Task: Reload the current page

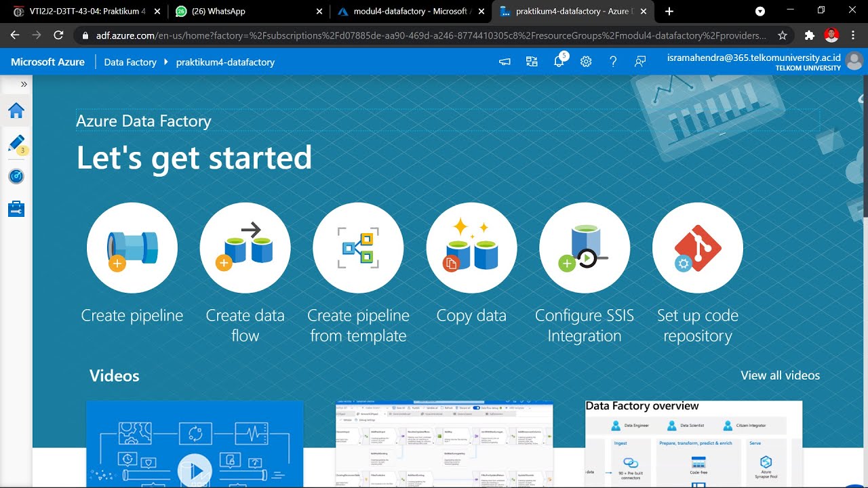Action: (58, 35)
